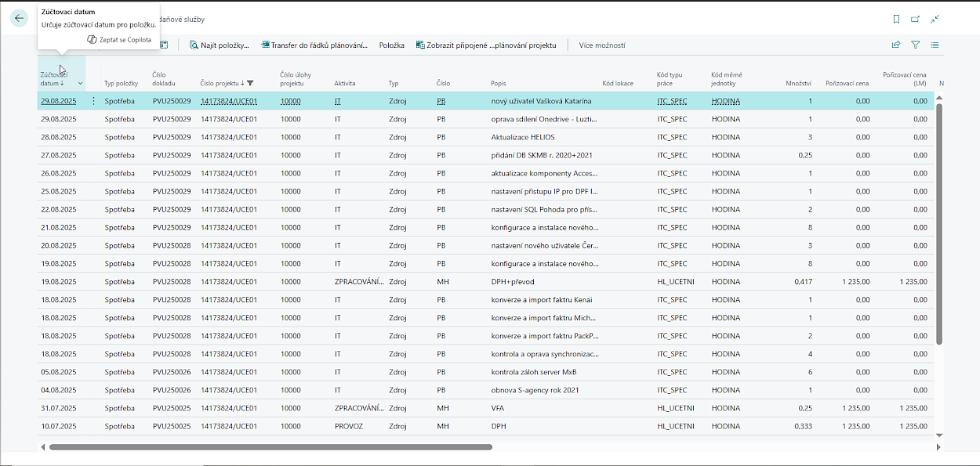
Task: Click Najít položky... action
Action: (x=220, y=45)
